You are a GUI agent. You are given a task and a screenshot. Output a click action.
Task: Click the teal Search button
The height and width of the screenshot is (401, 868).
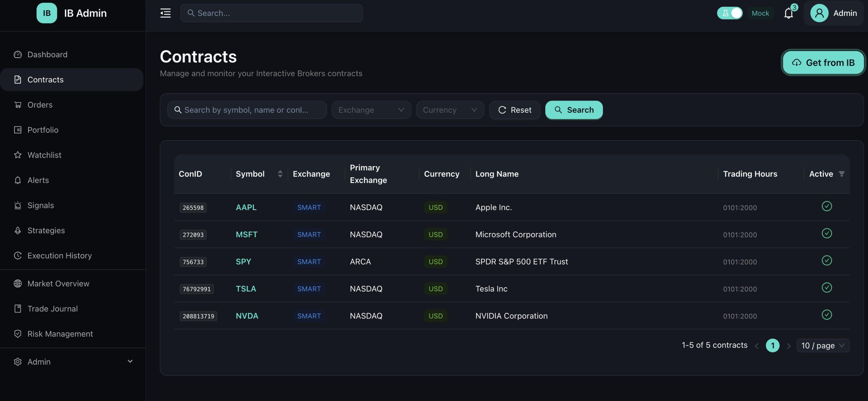(574, 109)
